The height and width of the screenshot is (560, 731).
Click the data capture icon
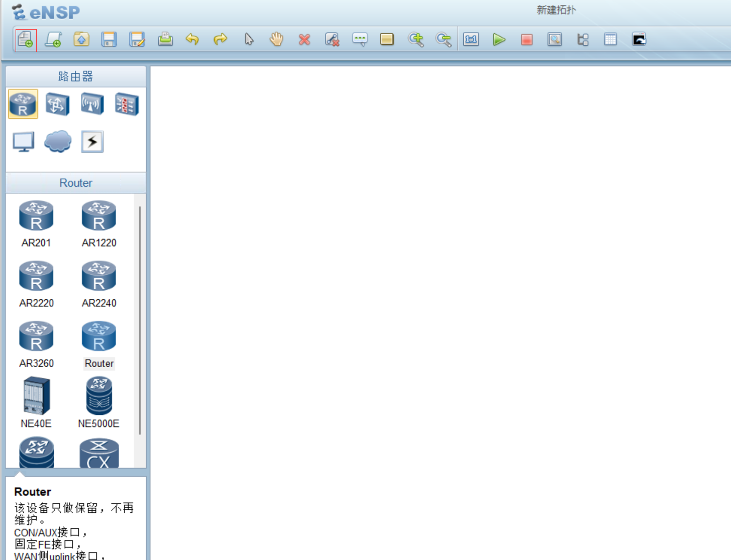(555, 40)
